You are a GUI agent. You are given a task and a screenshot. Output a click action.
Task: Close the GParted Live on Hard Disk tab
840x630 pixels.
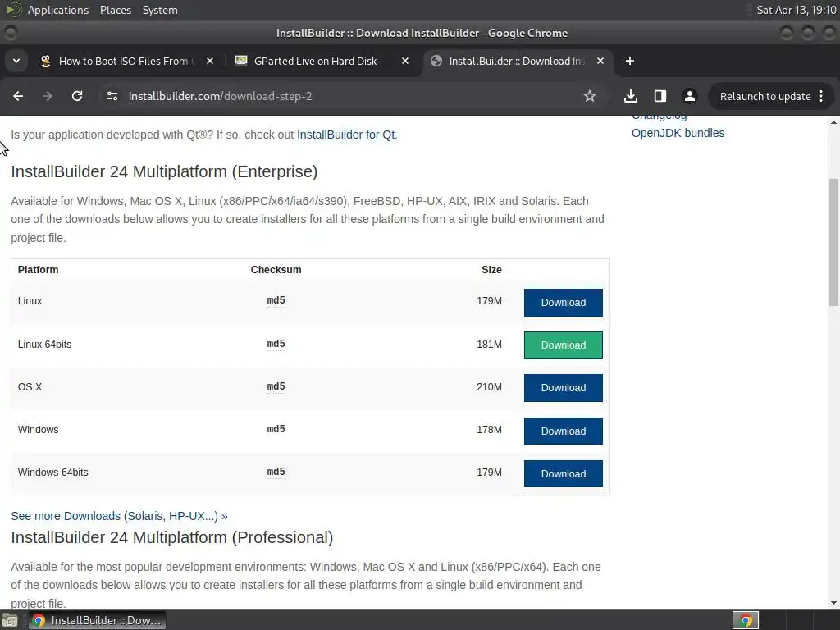pyautogui.click(x=405, y=61)
